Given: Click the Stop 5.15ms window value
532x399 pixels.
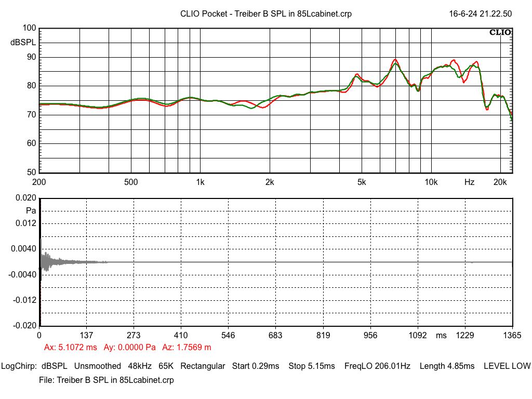Looking at the screenshot, I should [312, 366].
